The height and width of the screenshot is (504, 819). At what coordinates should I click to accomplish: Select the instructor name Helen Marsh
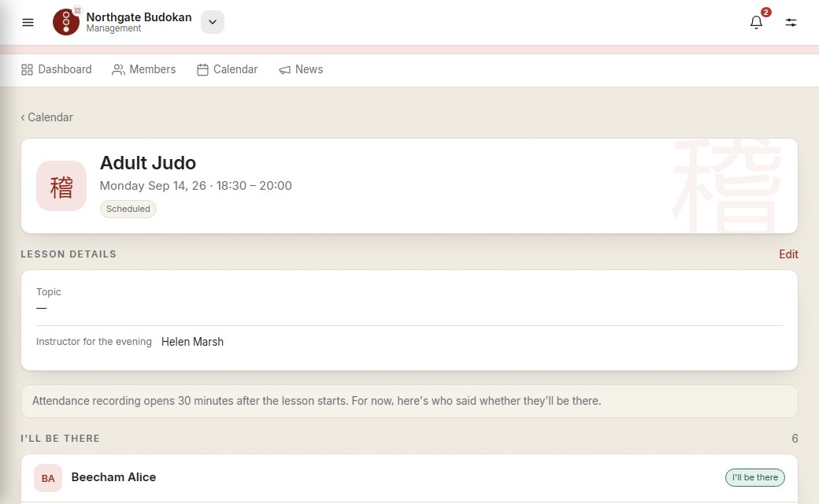[192, 342]
